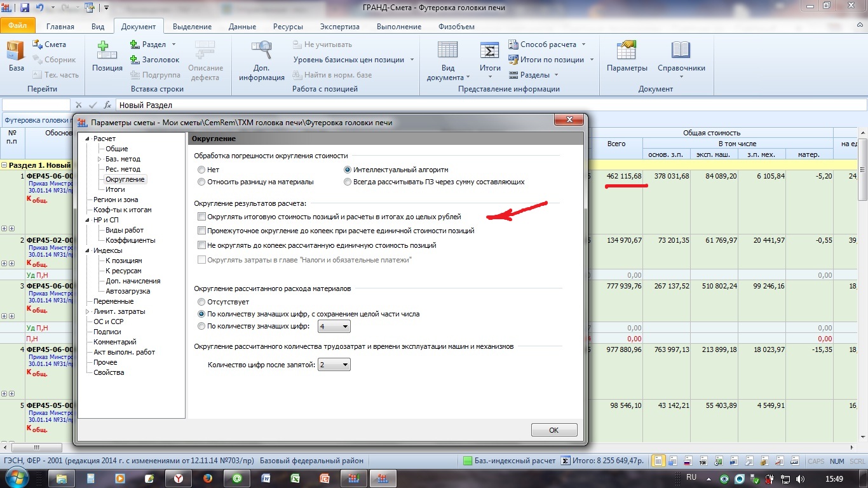This screenshot has height=488, width=868.
Task: Insert a new Позиция row
Action: point(107,57)
